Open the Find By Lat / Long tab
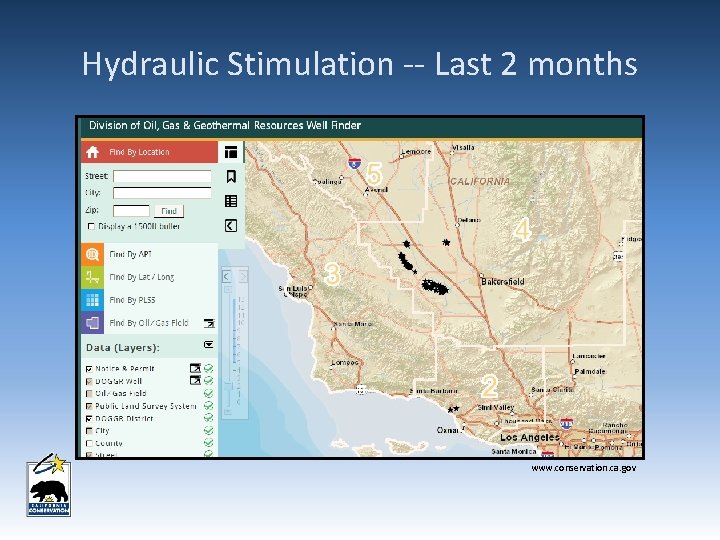 (x=149, y=277)
